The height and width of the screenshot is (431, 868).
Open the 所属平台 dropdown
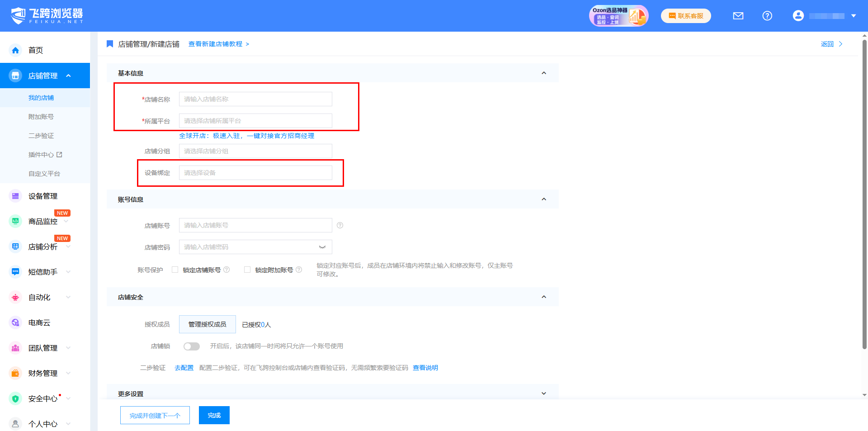pyautogui.click(x=255, y=121)
